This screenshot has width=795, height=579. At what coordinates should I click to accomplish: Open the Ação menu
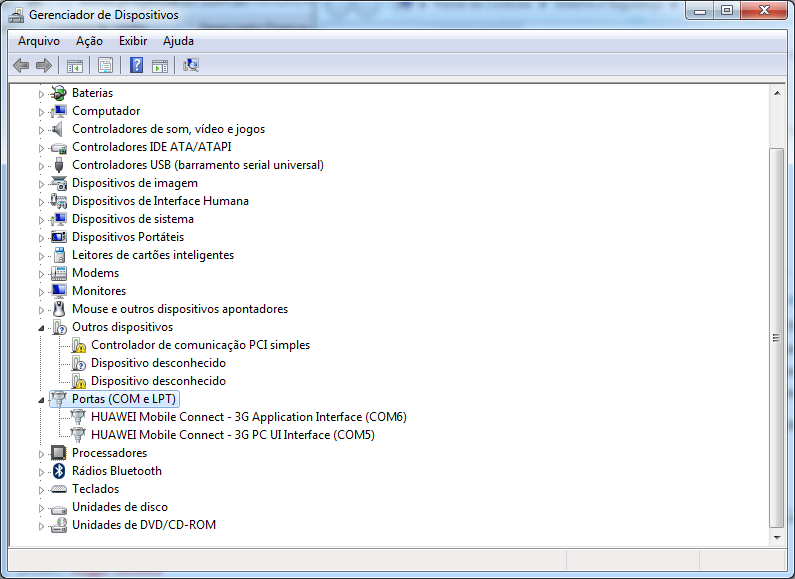tap(89, 41)
